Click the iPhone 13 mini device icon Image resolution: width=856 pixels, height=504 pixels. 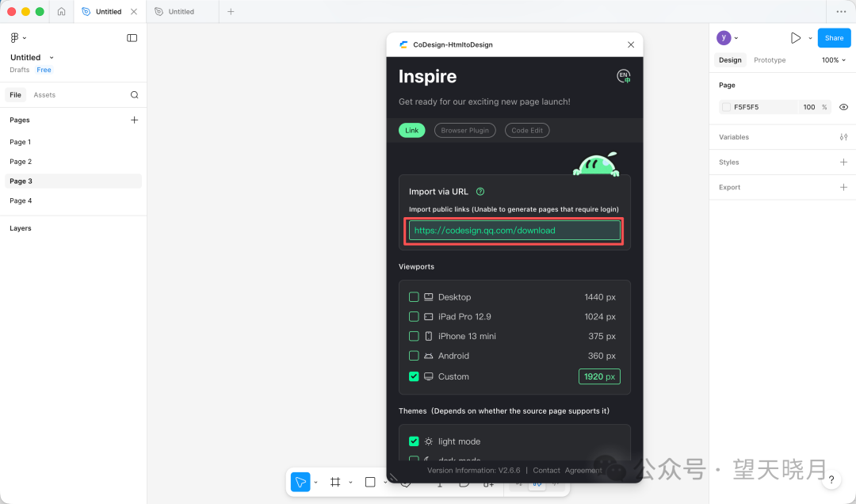coord(429,336)
